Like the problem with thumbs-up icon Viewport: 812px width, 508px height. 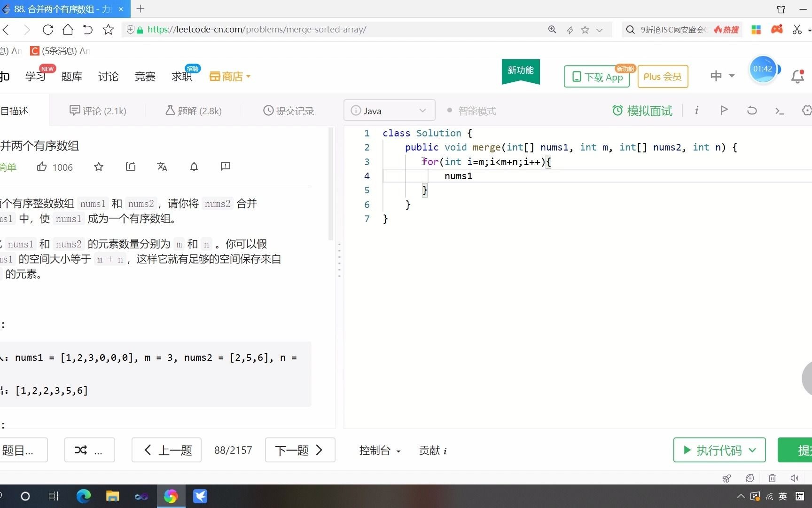coord(42,167)
